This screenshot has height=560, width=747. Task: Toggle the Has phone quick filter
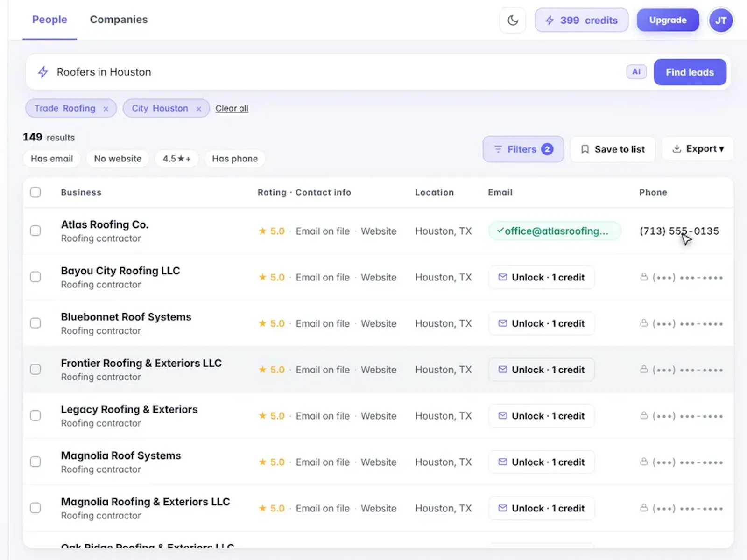[x=235, y=159]
